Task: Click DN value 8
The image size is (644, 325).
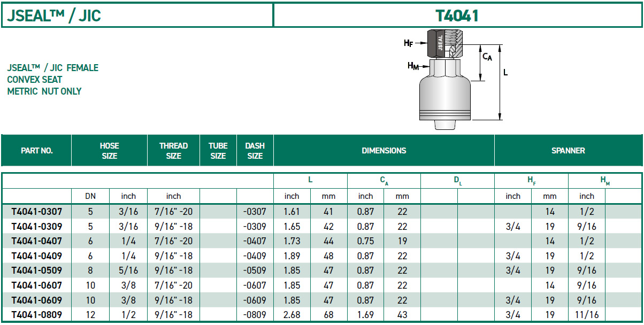Action: click(x=90, y=270)
